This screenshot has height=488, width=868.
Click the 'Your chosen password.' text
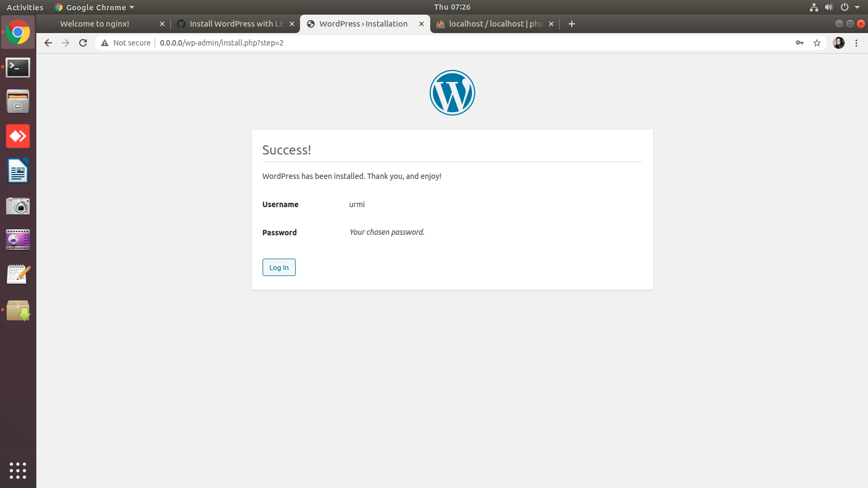pos(387,232)
